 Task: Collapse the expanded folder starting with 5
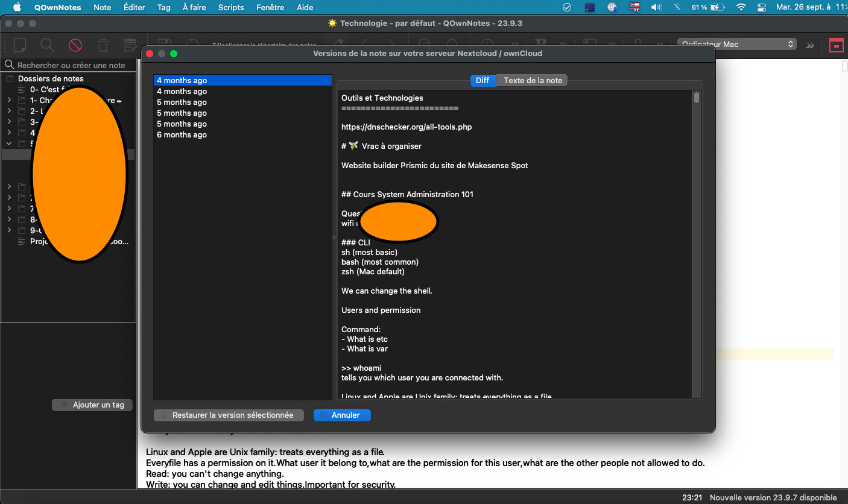[9, 143]
